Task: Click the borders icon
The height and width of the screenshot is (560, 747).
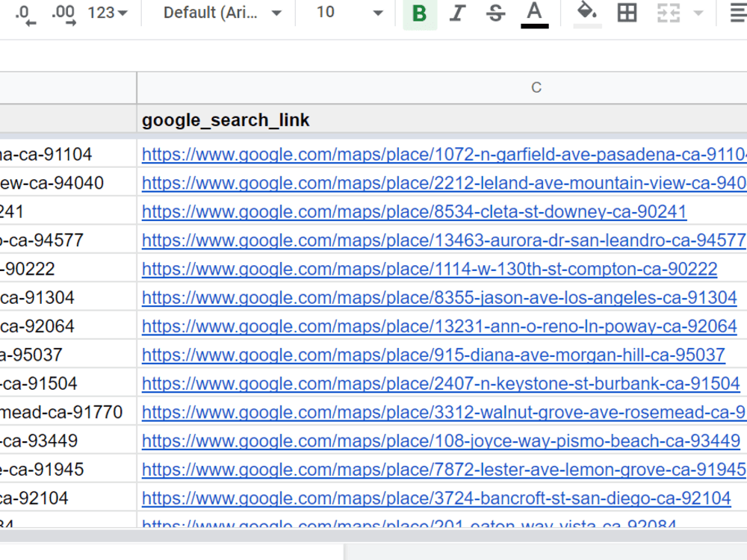Action: [x=627, y=13]
